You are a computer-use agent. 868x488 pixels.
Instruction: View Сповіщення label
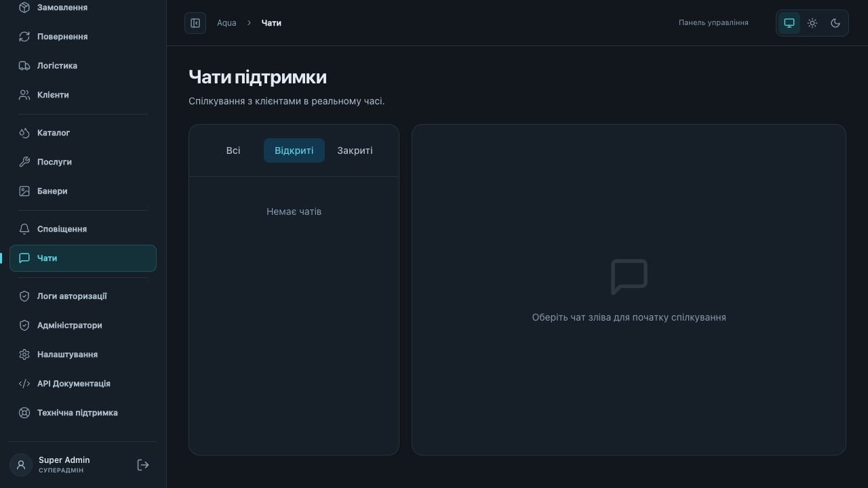coord(62,229)
